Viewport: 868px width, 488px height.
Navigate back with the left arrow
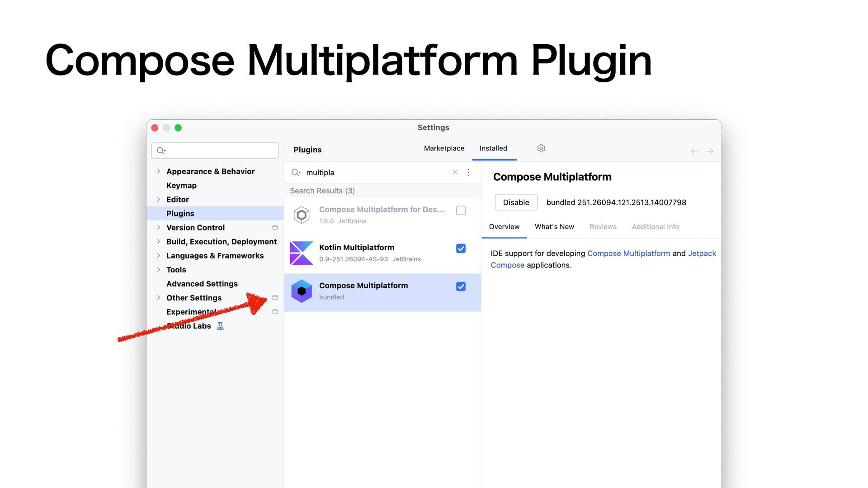[694, 151]
